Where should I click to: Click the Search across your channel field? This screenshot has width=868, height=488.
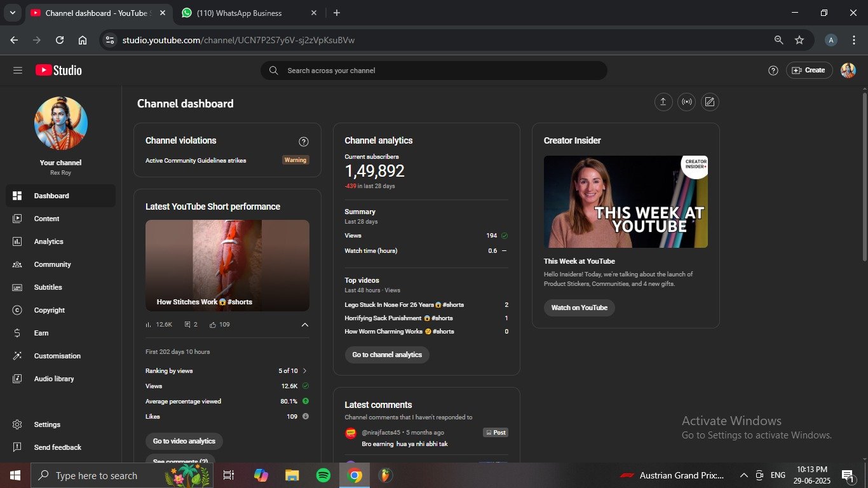click(x=434, y=71)
